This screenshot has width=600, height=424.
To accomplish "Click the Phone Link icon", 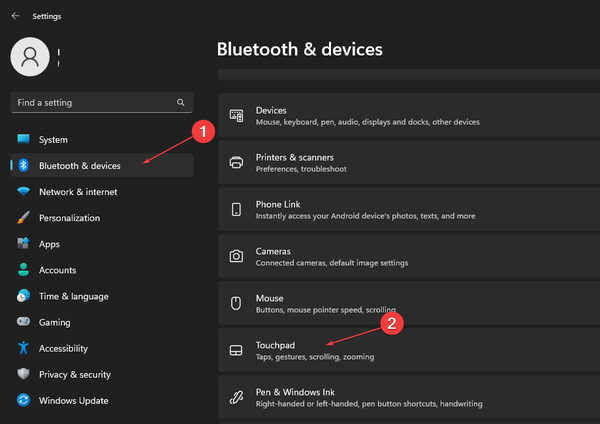I will point(237,209).
